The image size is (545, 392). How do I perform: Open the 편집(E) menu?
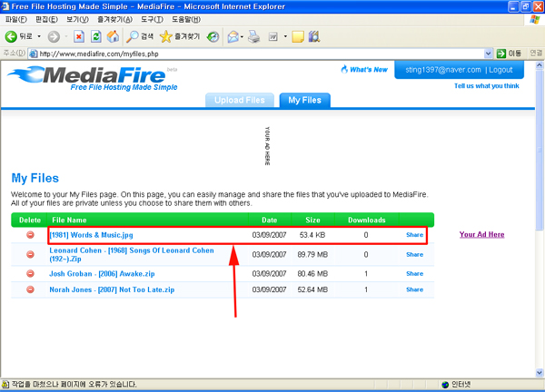(46, 19)
